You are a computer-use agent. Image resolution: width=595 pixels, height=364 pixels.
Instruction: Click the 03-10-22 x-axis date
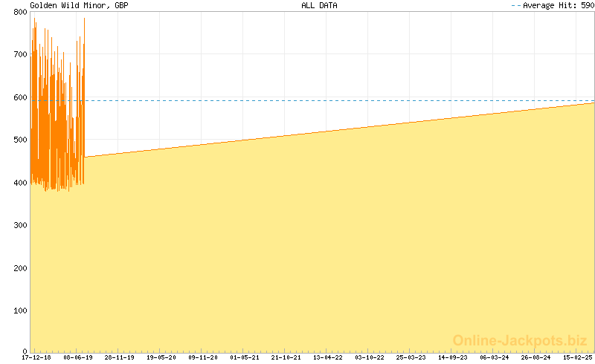[x=370, y=357]
